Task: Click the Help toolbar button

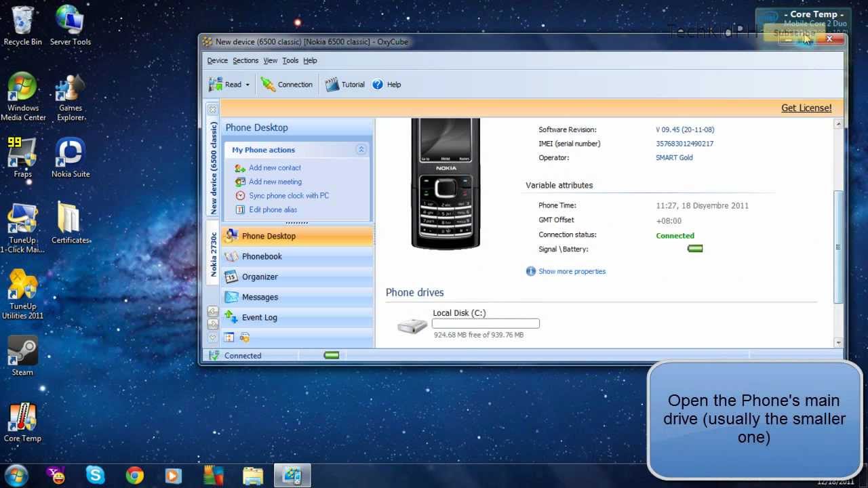Action: pos(387,85)
